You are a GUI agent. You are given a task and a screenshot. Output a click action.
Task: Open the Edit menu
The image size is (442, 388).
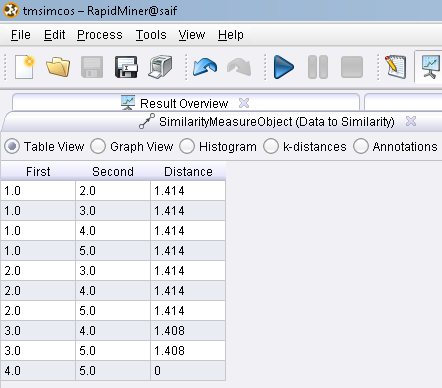[55, 35]
